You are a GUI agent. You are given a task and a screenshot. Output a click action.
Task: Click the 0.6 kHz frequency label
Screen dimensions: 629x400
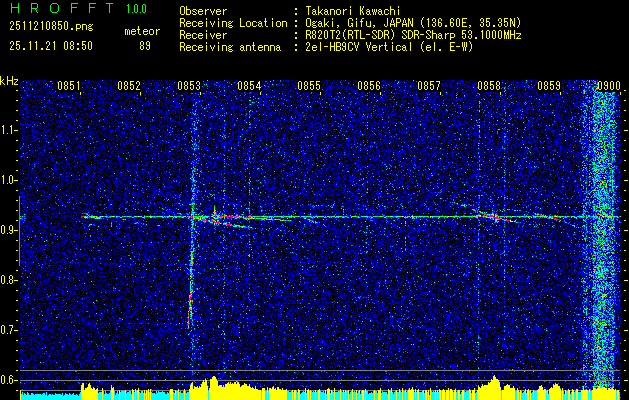tap(9, 380)
